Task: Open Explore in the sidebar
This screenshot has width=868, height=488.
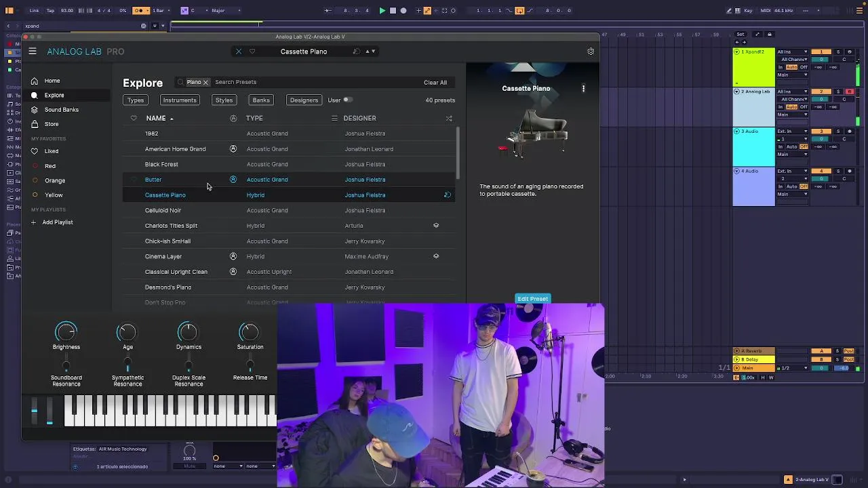Action: click(x=54, y=96)
